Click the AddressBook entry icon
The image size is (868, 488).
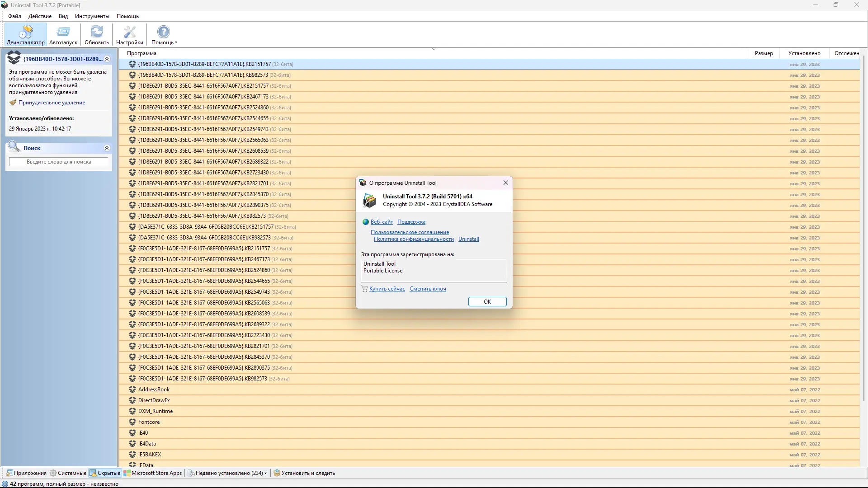(132, 389)
